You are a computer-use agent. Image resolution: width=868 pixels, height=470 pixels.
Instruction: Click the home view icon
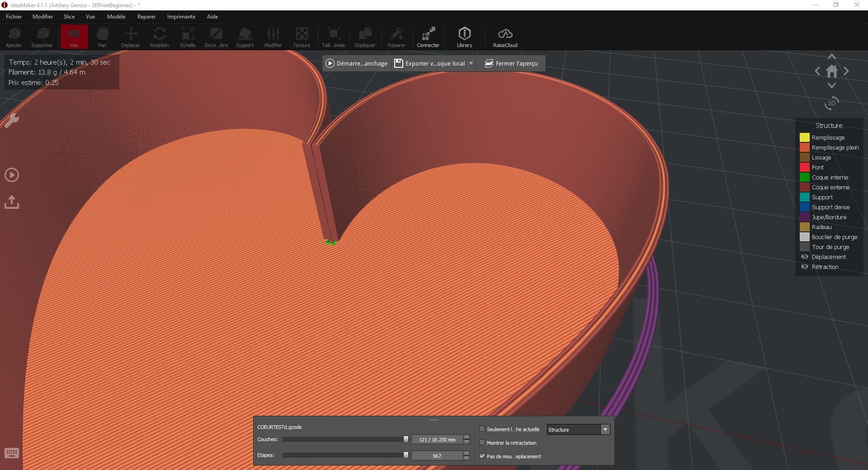(x=831, y=71)
